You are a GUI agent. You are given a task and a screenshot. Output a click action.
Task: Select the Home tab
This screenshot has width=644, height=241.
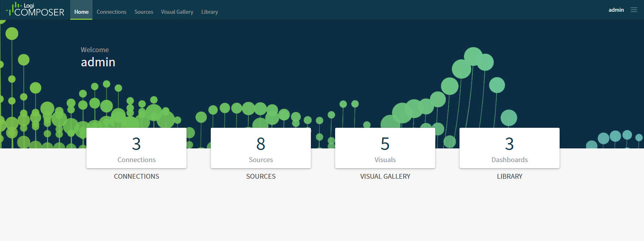[x=81, y=12]
